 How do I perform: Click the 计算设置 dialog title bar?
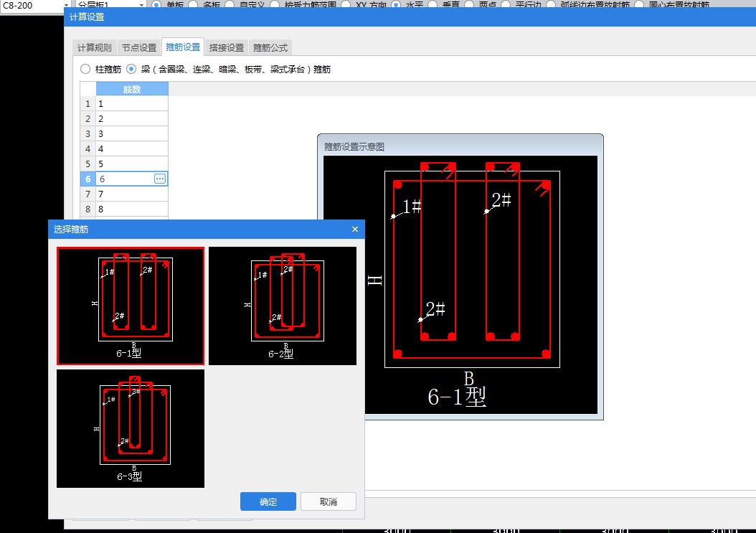(410, 17)
